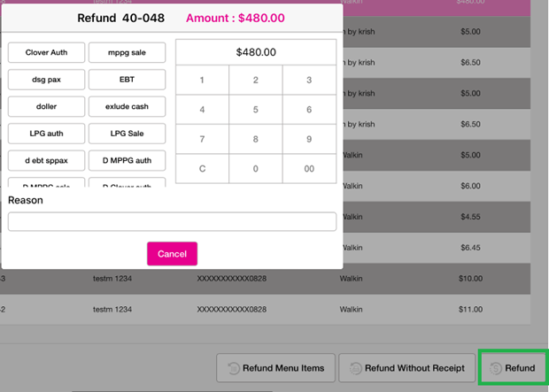
Task: Choose mppg sale payment type
Action: (x=128, y=53)
